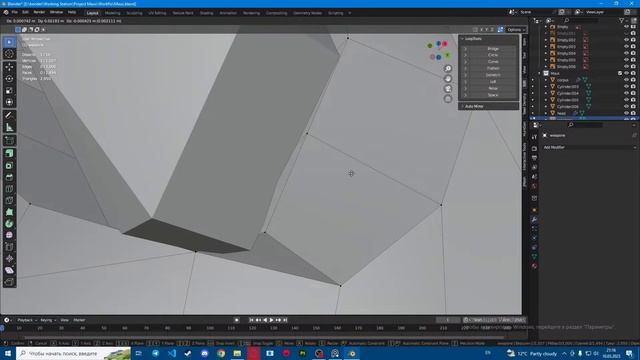This screenshot has width=640, height=360.
Task: Toggle auto merge vertices button
Action: coord(500,29)
